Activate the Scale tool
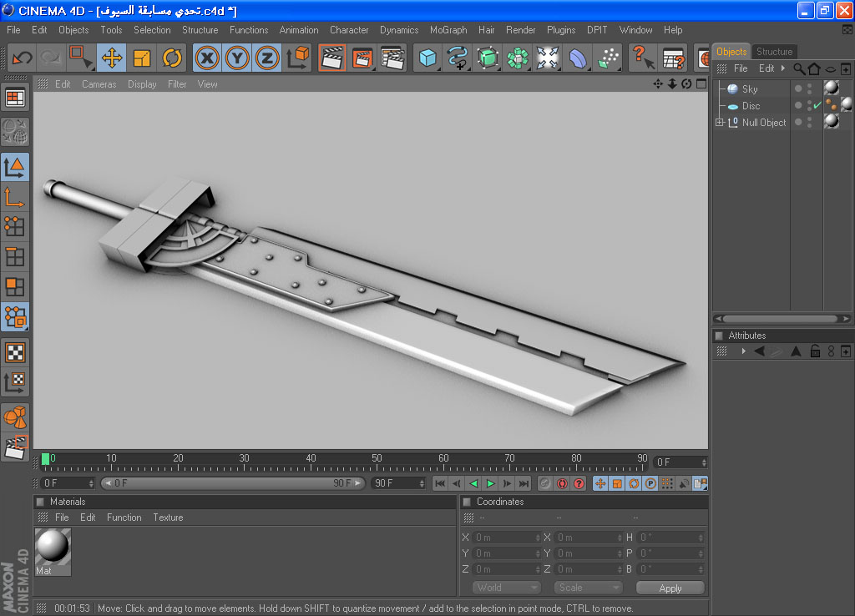 click(142, 58)
